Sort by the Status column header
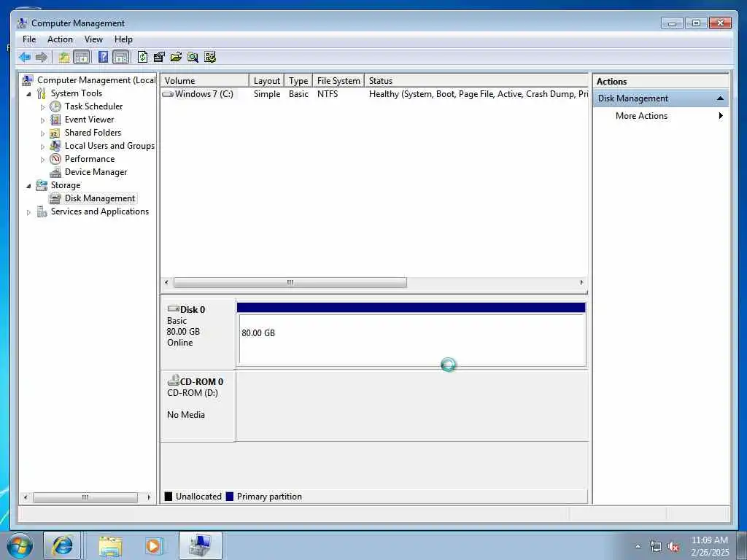 [x=476, y=80]
